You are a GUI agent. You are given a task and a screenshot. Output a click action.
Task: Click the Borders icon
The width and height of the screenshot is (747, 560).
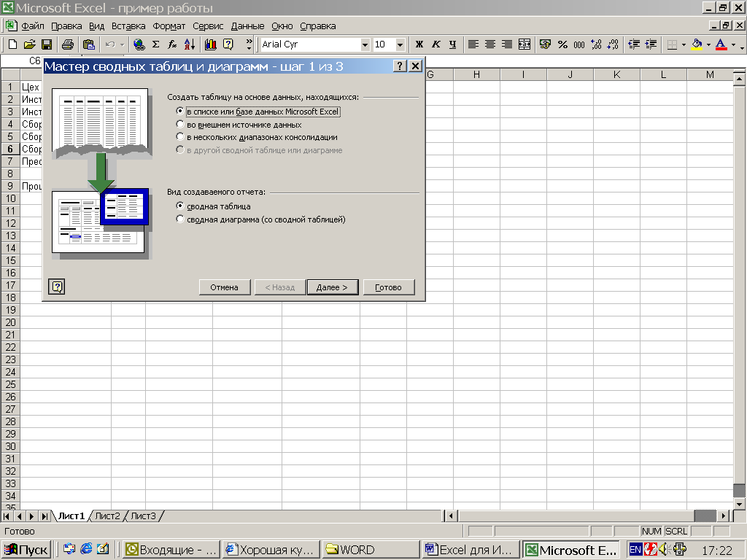pos(672,44)
